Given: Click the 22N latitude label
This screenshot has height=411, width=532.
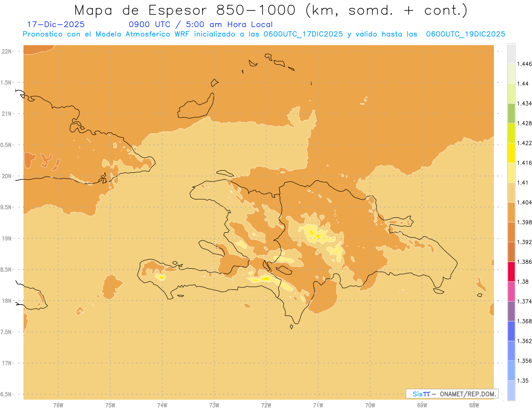Looking at the screenshot, I should pos(7,51).
